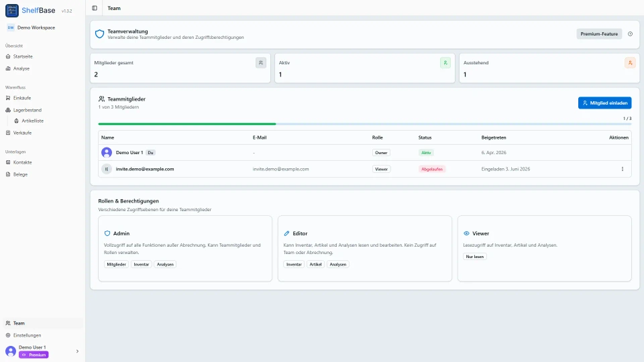This screenshot has width=644, height=362.
Task: Click the Inventar tag in Admin card
Action: tap(142, 265)
